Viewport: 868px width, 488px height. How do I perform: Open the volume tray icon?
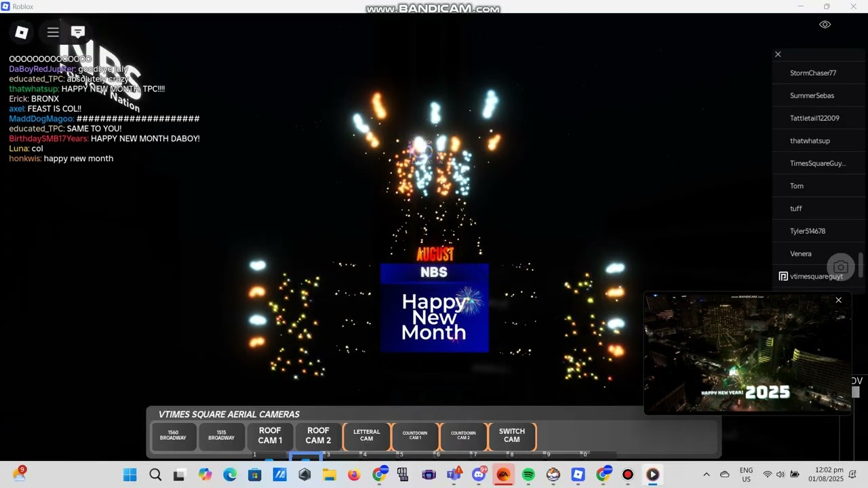pos(781,474)
